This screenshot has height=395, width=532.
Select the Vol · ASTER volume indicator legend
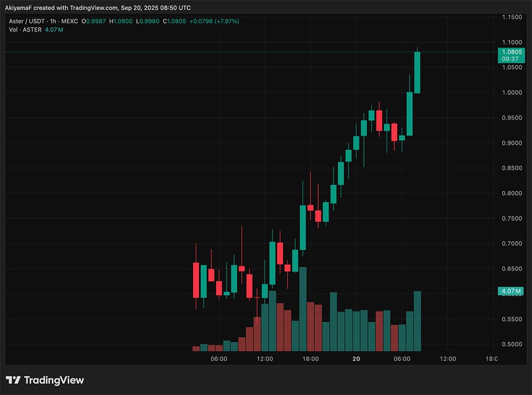[26, 30]
